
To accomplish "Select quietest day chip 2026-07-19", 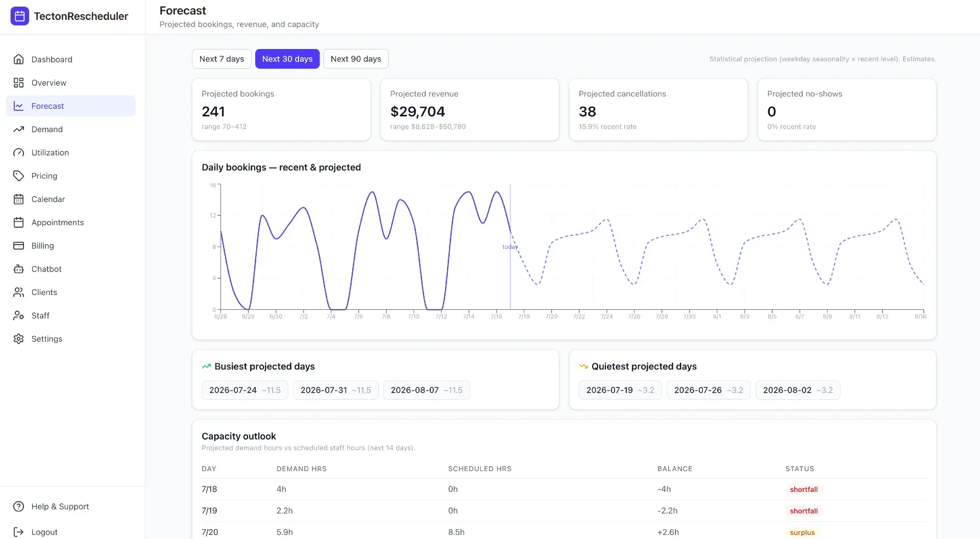I will click(x=620, y=390).
